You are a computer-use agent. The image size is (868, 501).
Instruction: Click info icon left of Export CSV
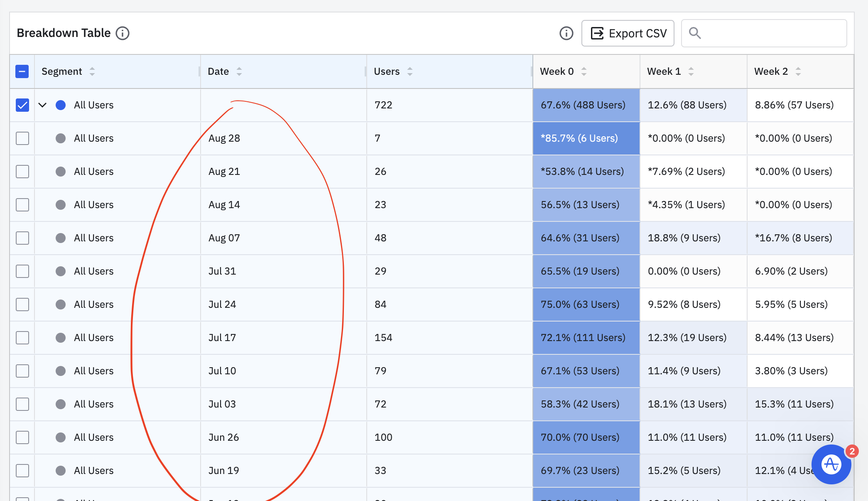(566, 33)
